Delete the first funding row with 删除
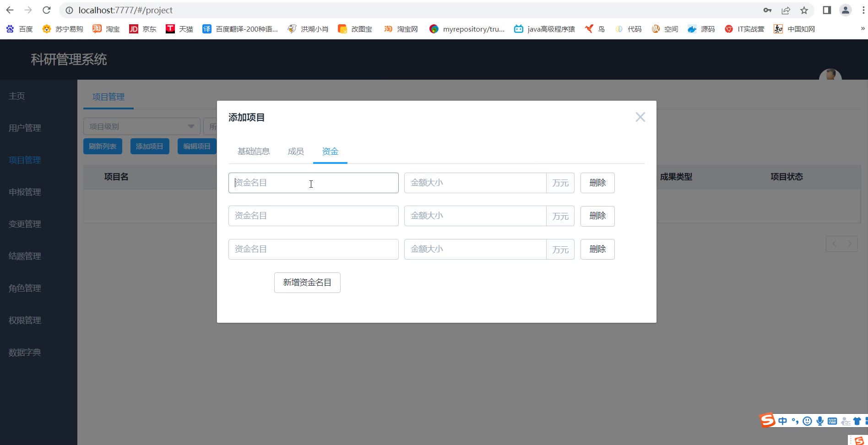This screenshot has height=445, width=868. pos(597,183)
